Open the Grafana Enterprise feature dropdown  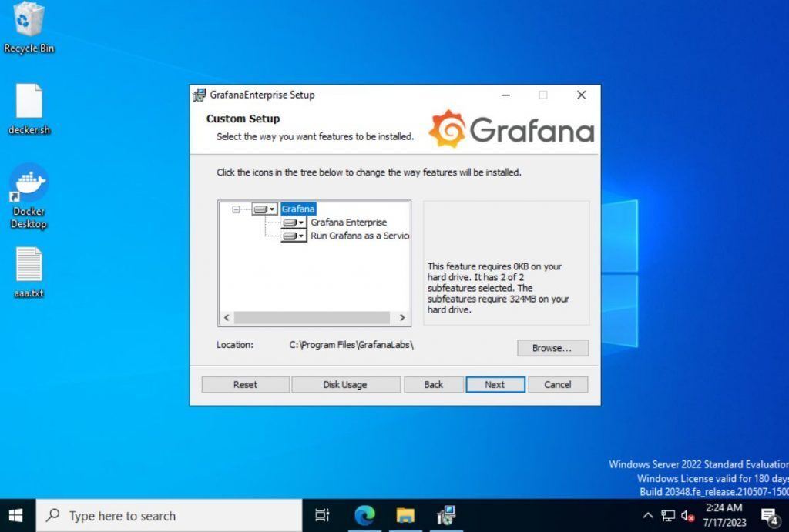(304, 223)
